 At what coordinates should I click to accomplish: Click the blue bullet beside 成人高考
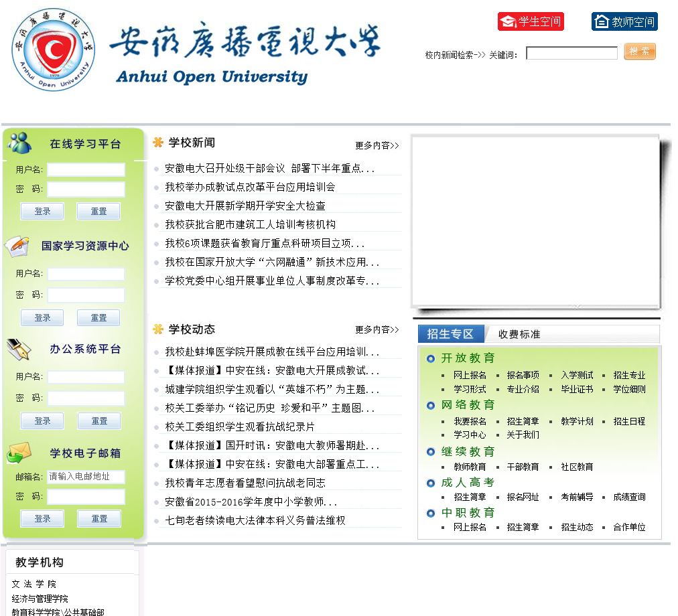point(431,483)
